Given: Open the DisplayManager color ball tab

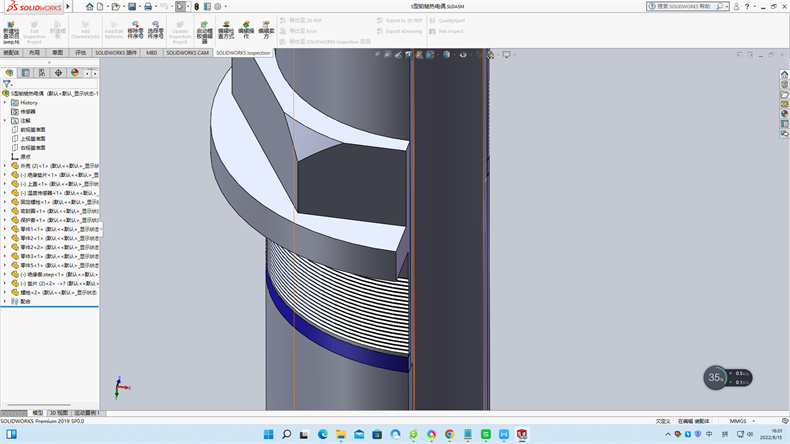Looking at the screenshot, I should point(74,73).
